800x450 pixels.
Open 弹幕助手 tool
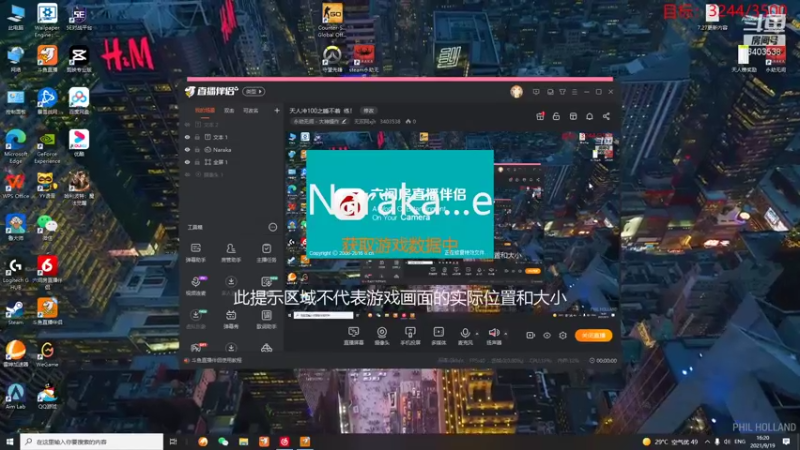point(195,253)
